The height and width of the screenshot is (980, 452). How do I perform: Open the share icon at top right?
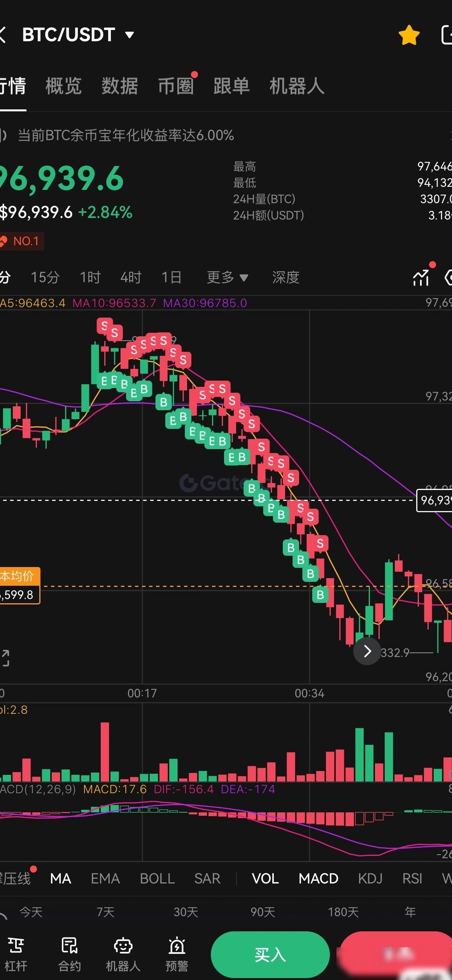click(447, 35)
